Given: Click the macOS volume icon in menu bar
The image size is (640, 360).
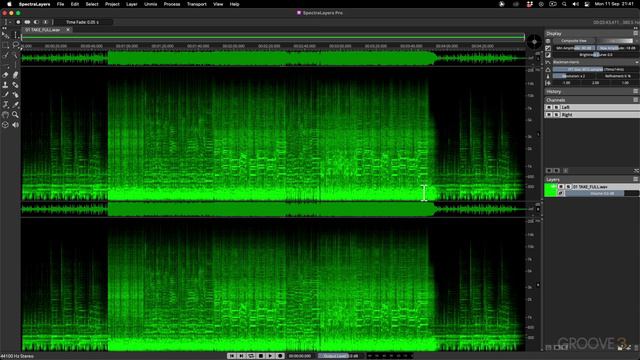Looking at the screenshot, I should [576, 4].
